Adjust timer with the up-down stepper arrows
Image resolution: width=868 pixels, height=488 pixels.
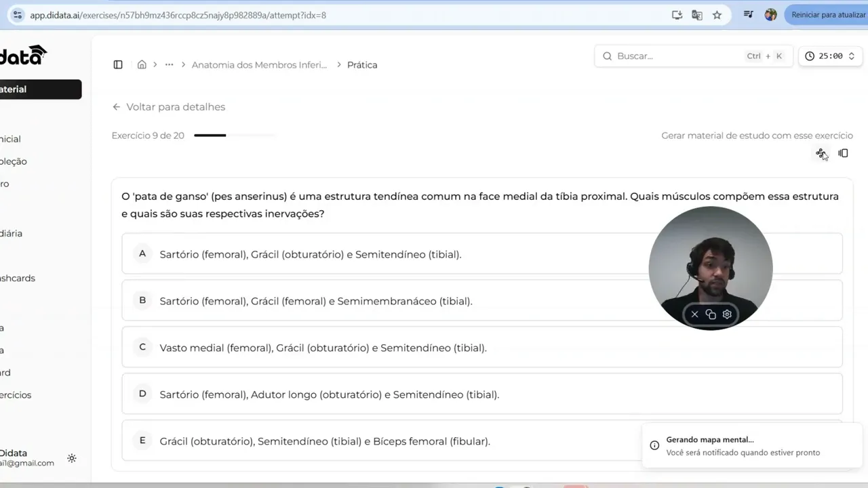(851, 56)
